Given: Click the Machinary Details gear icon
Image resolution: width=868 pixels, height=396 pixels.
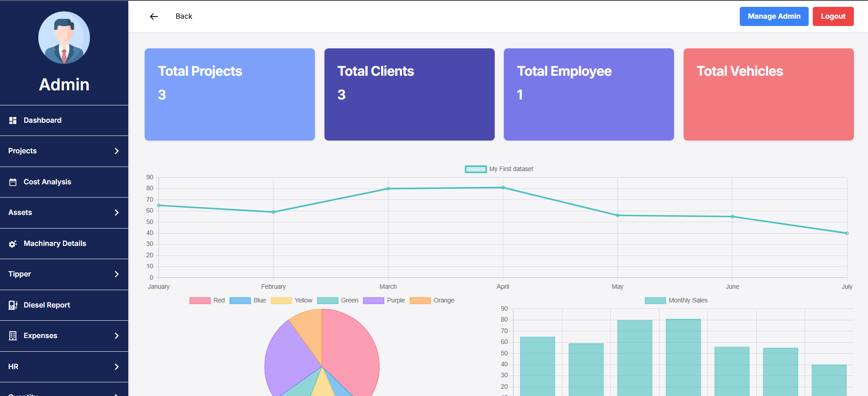Looking at the screenshot, I should 13,244.
